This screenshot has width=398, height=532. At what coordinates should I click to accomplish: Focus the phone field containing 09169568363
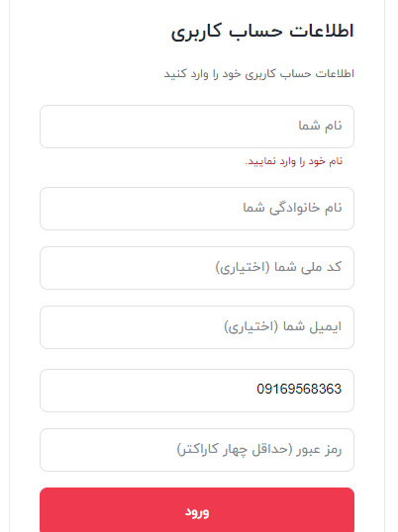coord(197,391)
